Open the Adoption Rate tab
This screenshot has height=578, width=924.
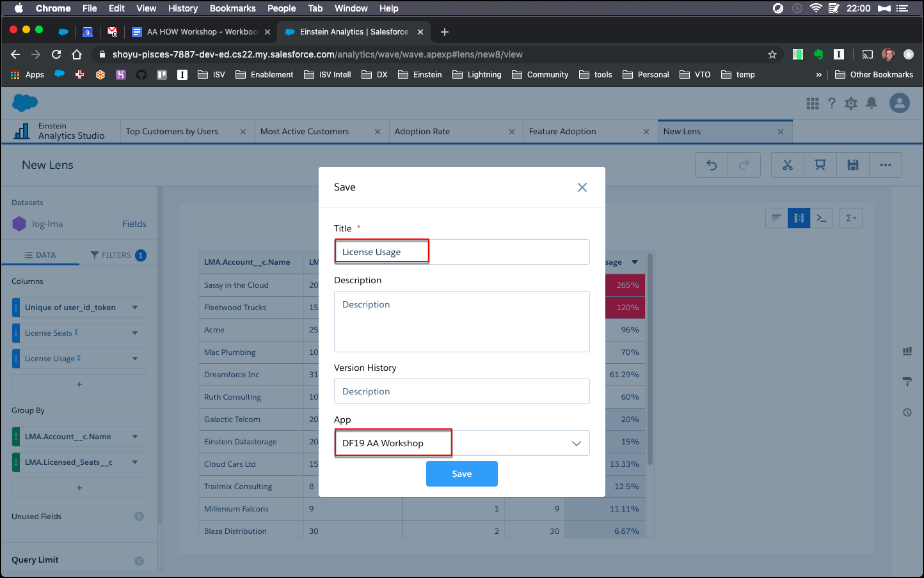[422, 132]
